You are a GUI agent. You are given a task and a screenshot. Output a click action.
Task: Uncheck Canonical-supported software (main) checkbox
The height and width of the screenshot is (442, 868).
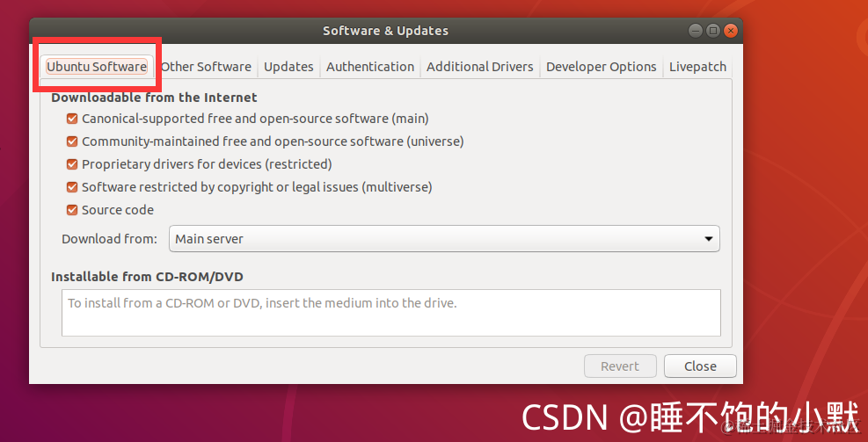tap(72, 119)
